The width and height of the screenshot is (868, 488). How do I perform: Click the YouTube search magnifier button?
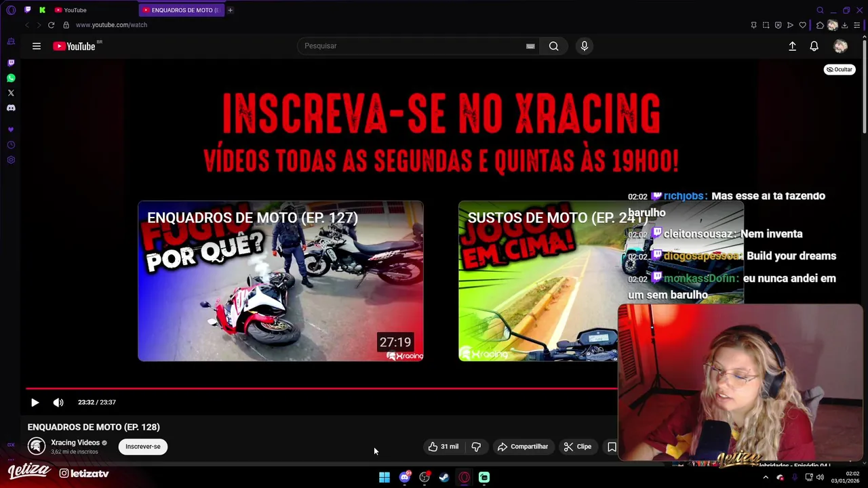pyautogui.click(x=554, y=46)
